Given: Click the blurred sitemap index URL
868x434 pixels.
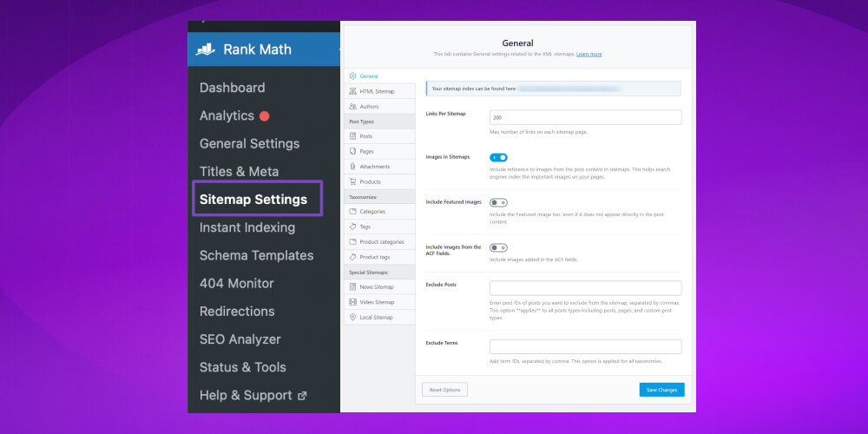Looking at the screenshot, I should point(569,89).
